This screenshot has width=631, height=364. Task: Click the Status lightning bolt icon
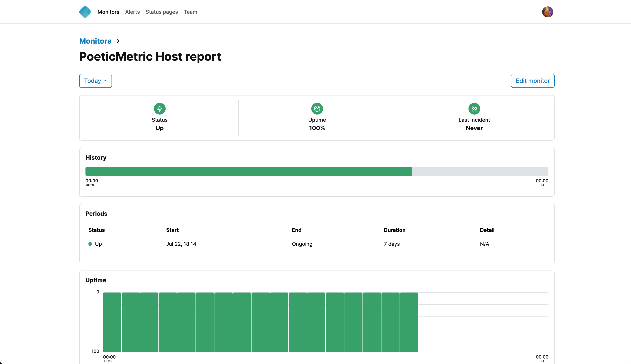[x=160, y=109]
